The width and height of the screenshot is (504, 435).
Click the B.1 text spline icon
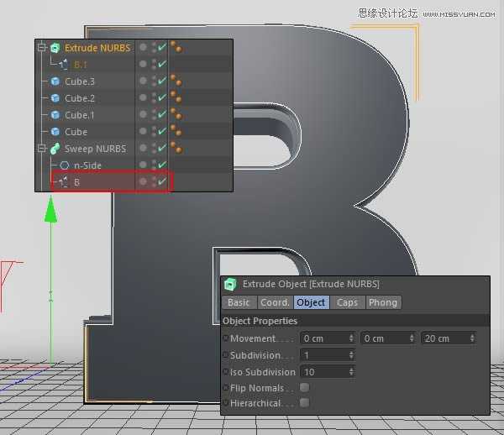pyautogui.click(x=64, y=65)
